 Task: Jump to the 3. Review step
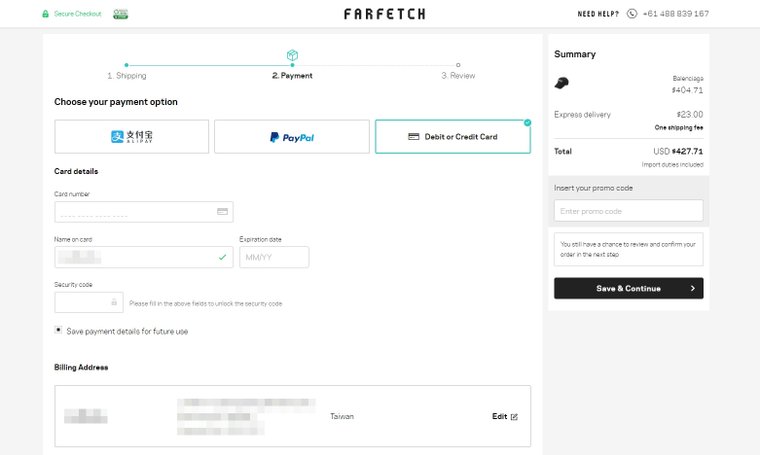coord(458,76)
